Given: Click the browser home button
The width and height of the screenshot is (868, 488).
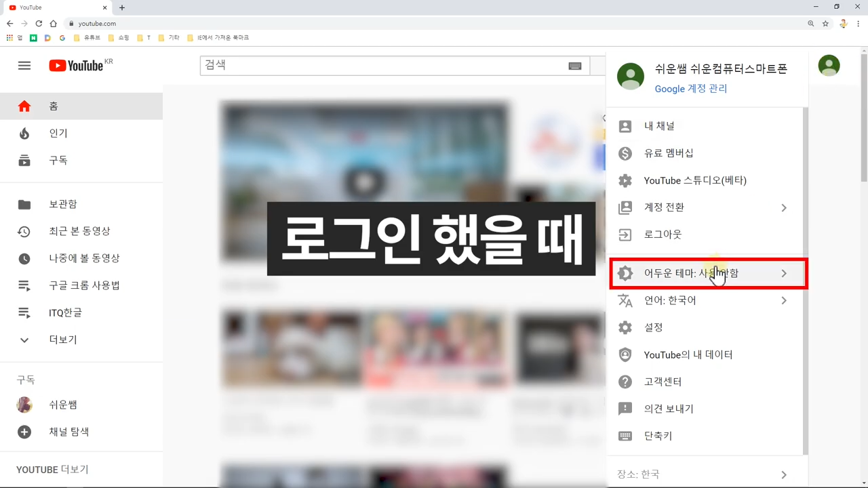Looking at the screenshot, I should click(53, 24).
